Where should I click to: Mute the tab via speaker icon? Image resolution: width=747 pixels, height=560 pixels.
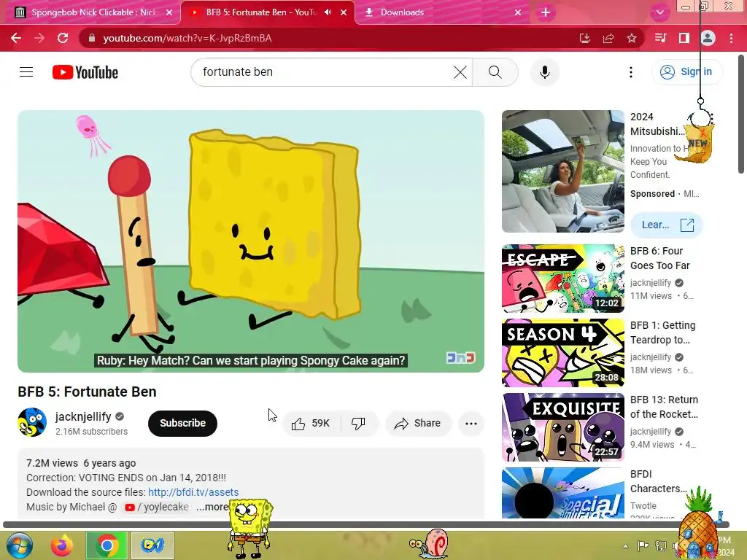click(328, 12)
